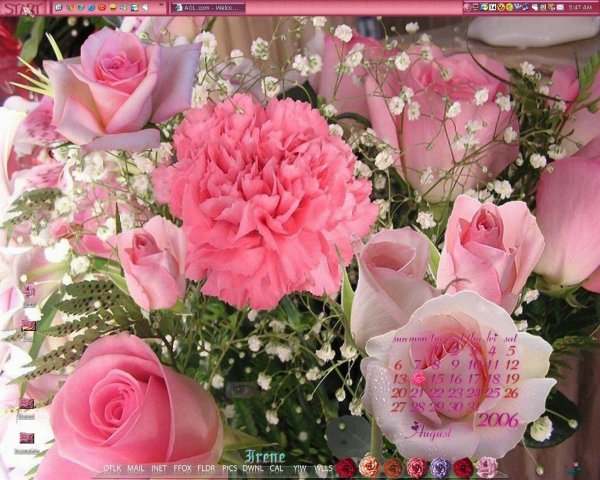
Task: Launch FFOX from the dock
Action: [x=183, y=468]
